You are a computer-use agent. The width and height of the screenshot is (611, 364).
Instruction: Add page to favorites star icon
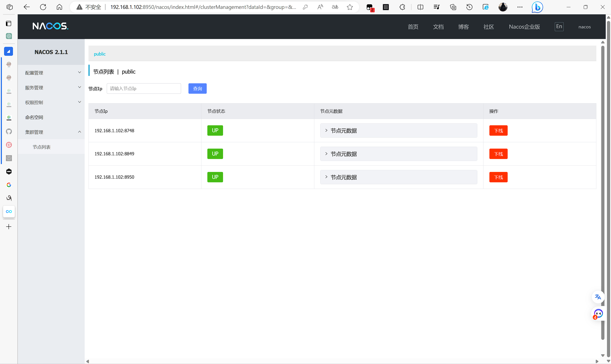[350, 7]
